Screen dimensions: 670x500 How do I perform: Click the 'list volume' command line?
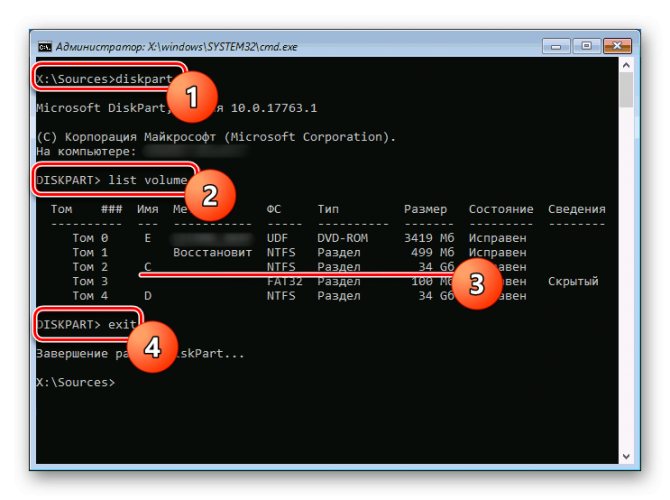(112, 180)
